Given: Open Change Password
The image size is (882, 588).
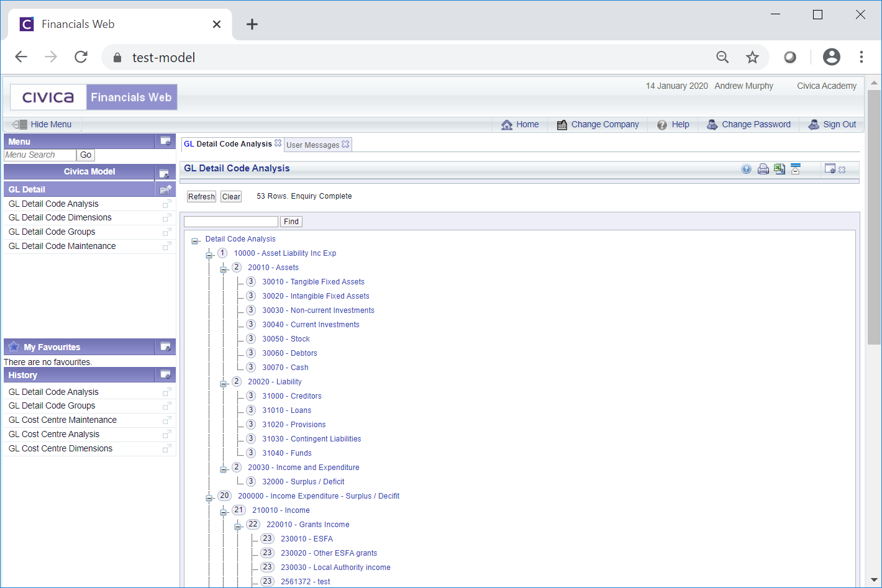Looking at the screenshot, I should (x=748, y=124).
